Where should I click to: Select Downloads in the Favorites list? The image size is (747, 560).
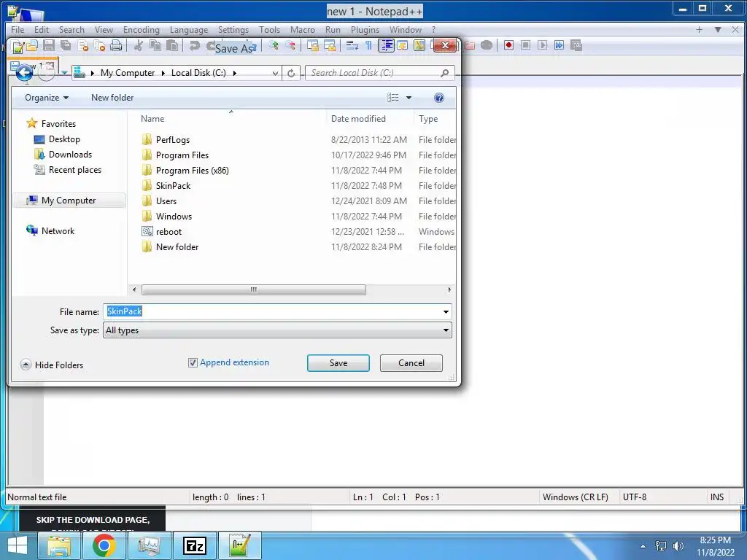pos(70,155)
